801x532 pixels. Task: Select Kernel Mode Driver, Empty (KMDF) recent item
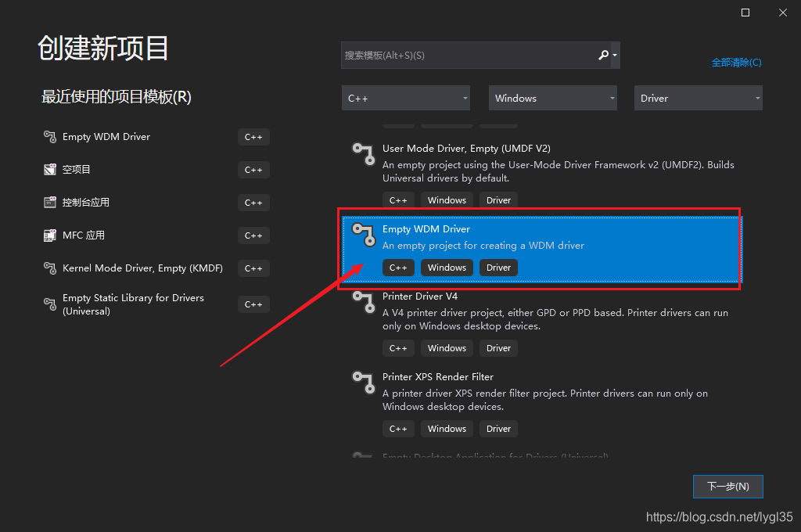pos(142,268)
